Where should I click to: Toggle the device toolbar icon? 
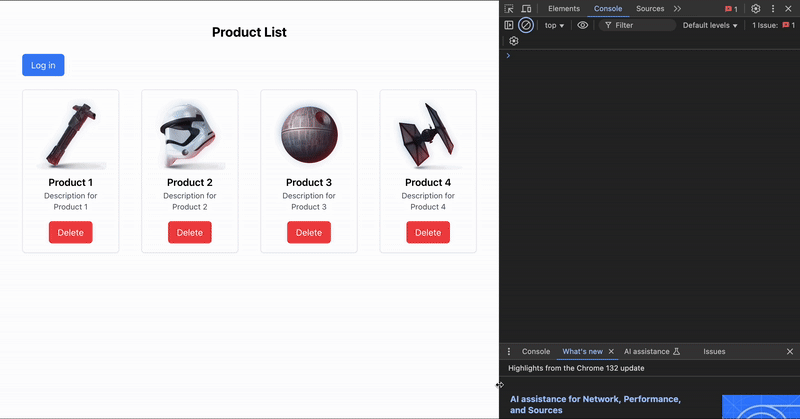click(526, 9)
